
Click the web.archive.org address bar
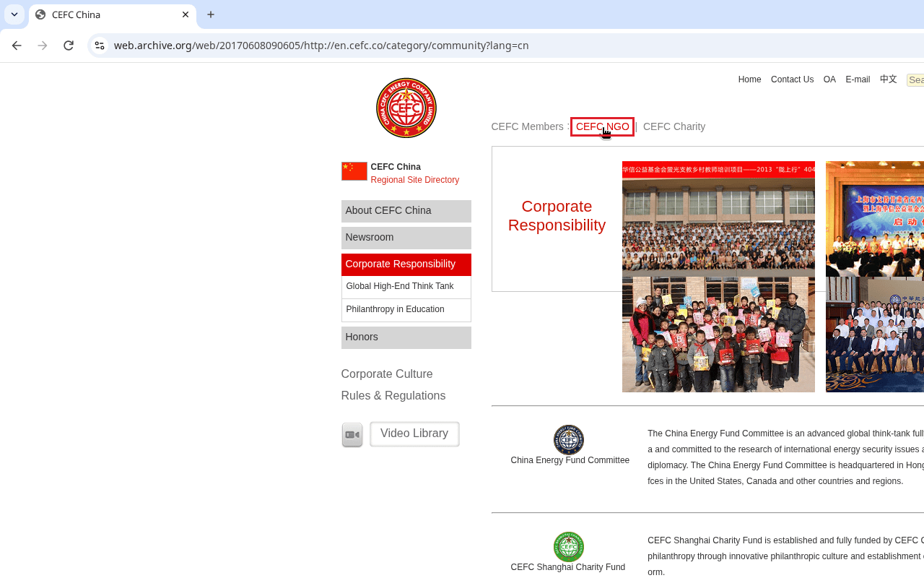(505, 46)
